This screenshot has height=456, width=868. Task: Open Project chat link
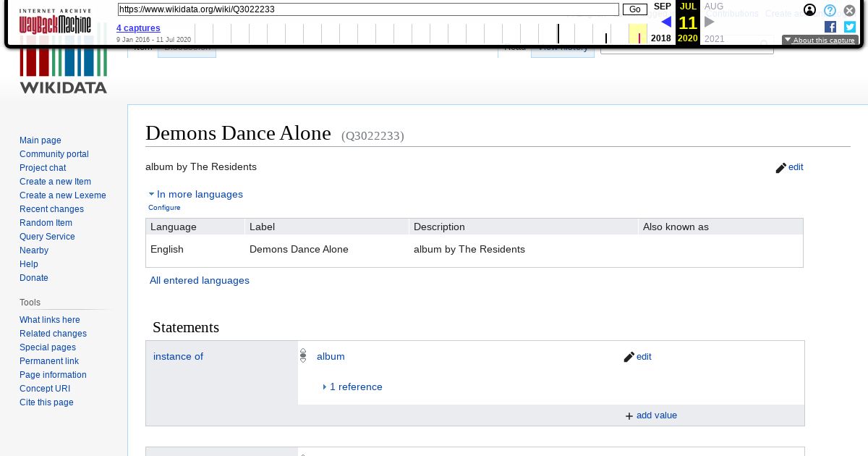click(x=43, y=168)
